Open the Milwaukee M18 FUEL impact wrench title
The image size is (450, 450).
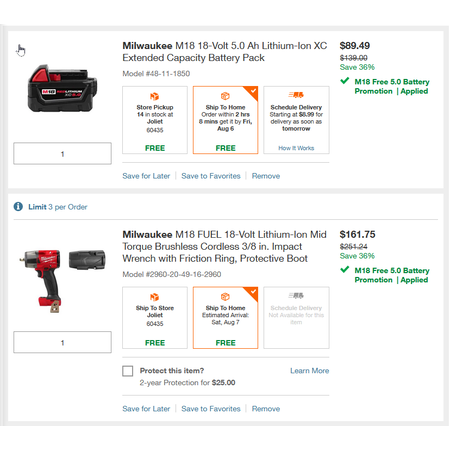pos(224,246)
